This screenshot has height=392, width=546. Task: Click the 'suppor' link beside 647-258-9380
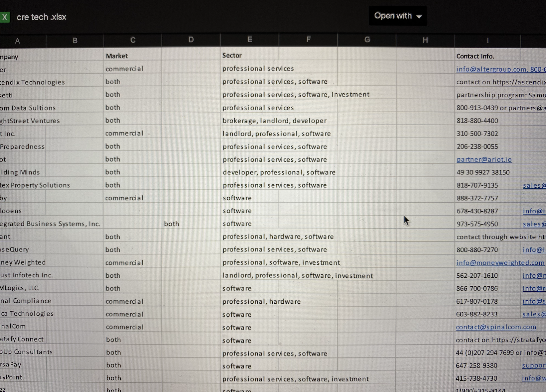point(534,365)
